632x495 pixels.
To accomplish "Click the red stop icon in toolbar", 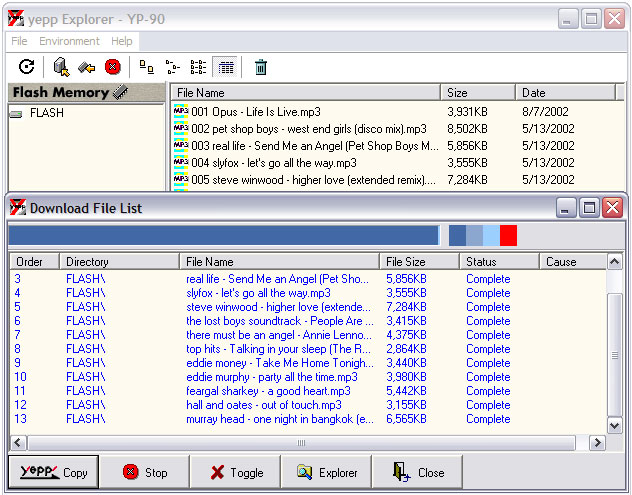I will [112, 67].
